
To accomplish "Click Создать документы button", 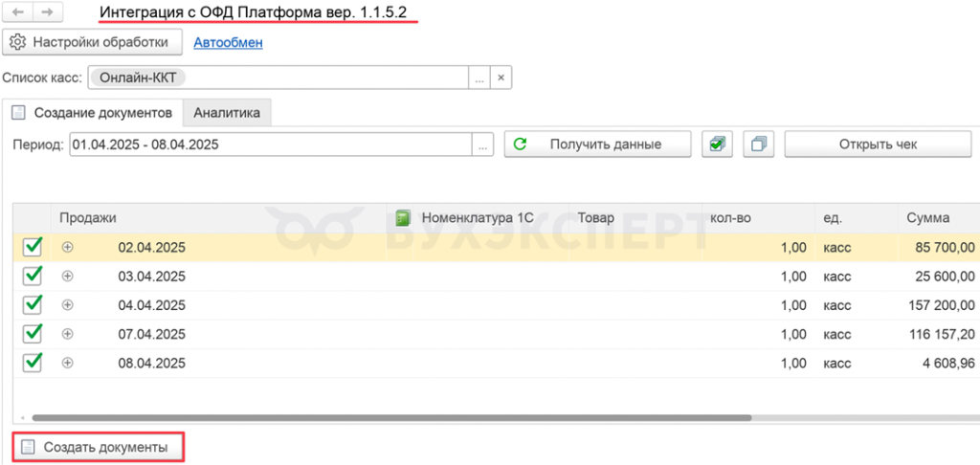I will [x=99, y=447].
